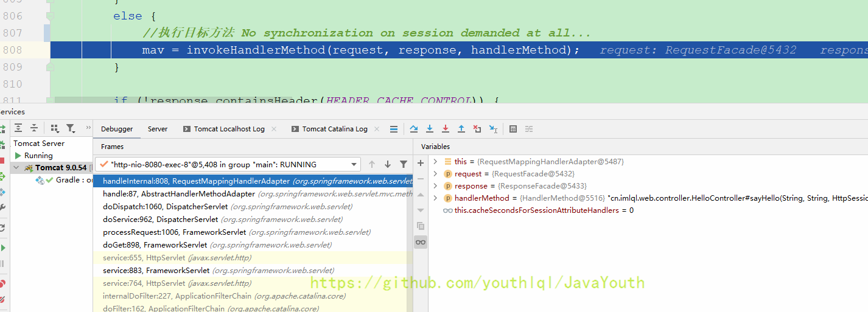Toggle the show watches glasses icon
This screenshot has width=868, height=312.
tap(421, 242)
